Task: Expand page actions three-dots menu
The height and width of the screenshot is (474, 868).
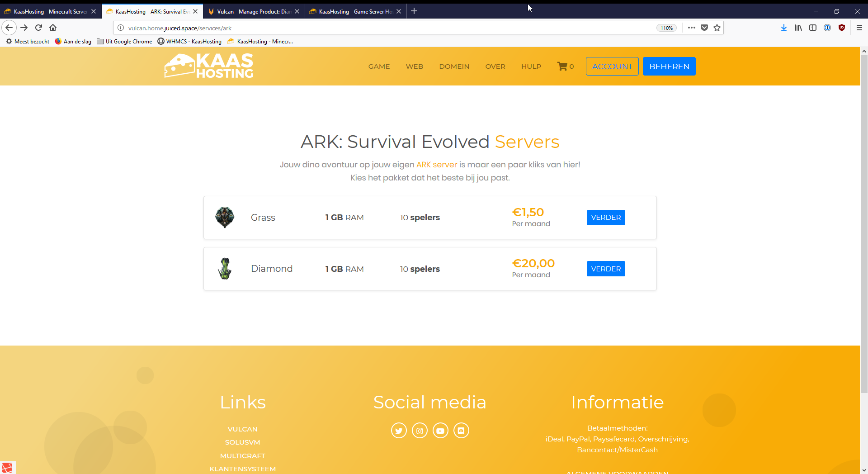Action: pyautogui.click(x=692, y=28)
